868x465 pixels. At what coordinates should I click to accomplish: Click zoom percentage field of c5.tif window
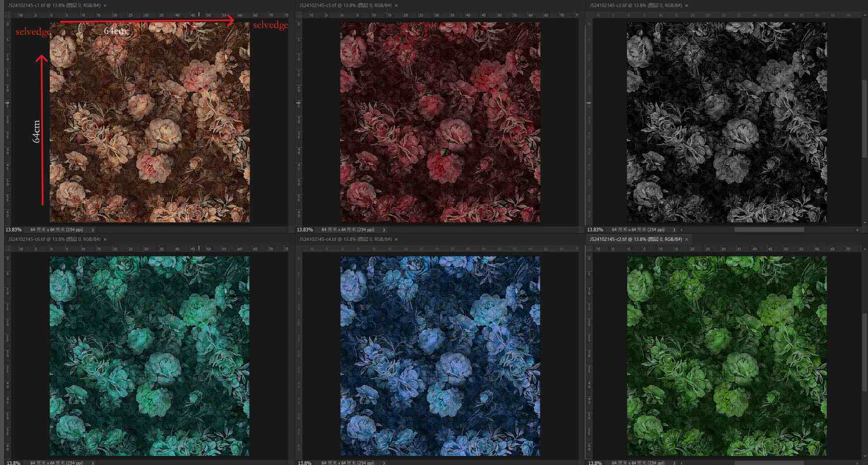tap(305, 230)
